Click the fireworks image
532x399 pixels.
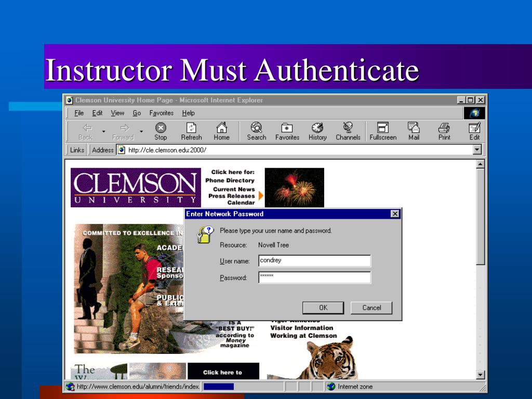click(x=294, y=188)
